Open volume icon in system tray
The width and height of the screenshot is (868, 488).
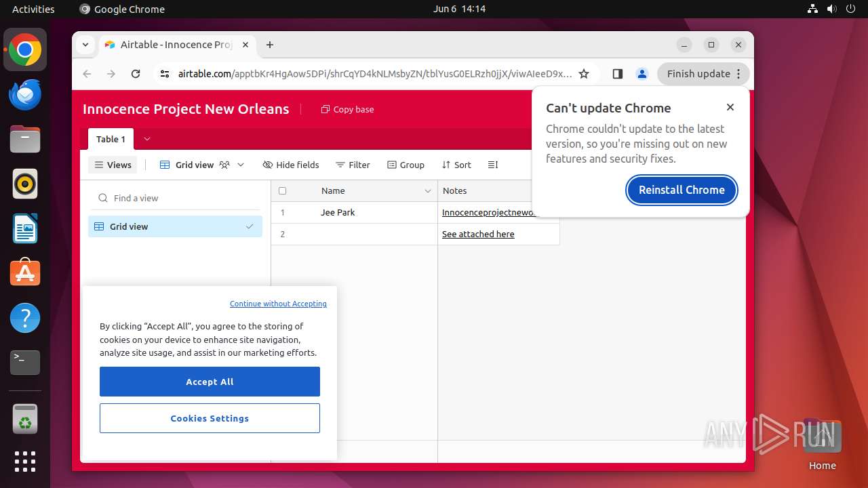click(831, 9)
